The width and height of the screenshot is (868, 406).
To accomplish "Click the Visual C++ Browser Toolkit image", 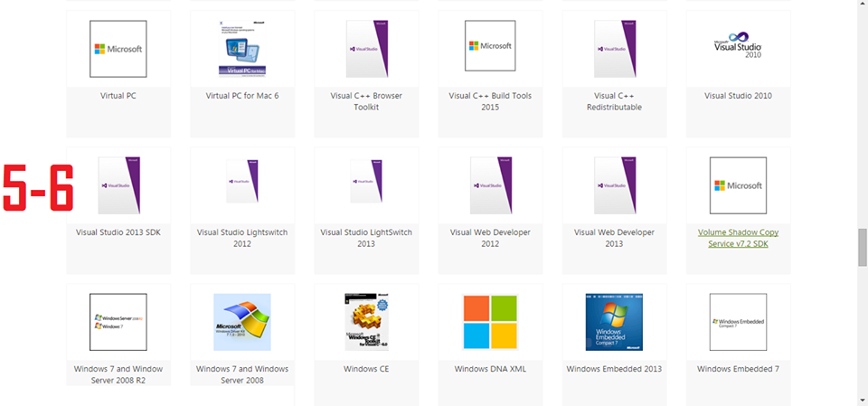I will coord(366,49).
